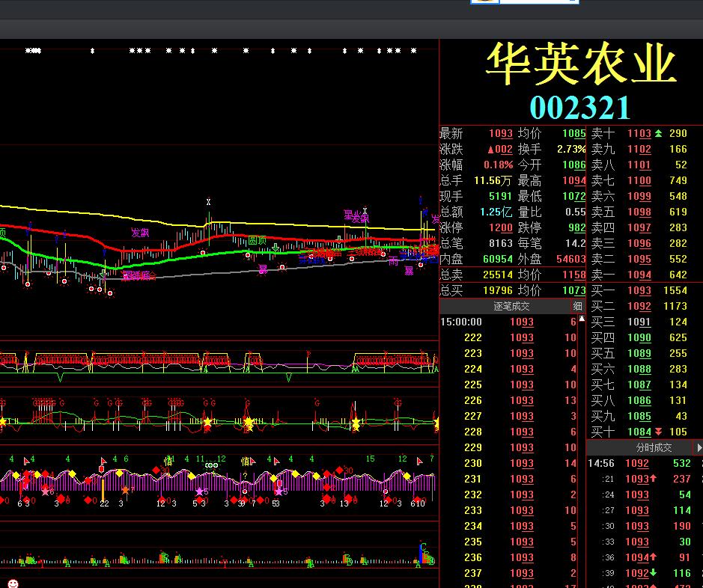Select the 分时成交 header tab

tap(654, 448)
